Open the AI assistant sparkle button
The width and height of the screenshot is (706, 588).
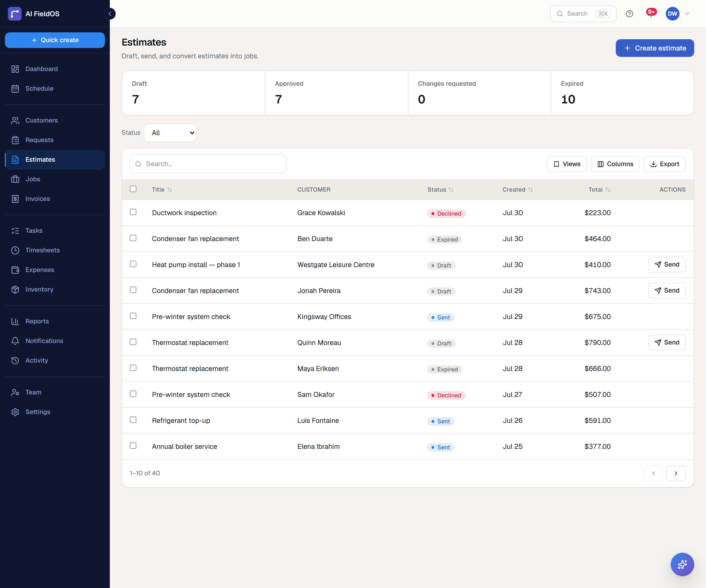click(682, 564)
